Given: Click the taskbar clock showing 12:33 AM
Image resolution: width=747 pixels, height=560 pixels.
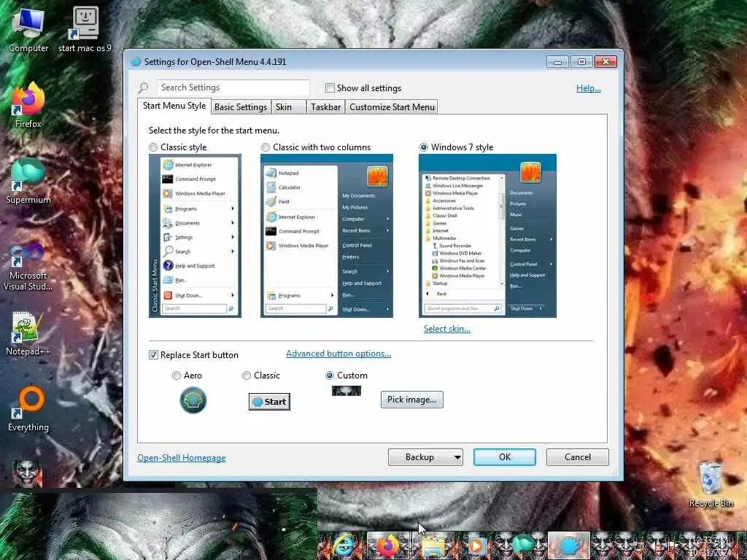Looking at the screenshot, I should pos(710,546).
